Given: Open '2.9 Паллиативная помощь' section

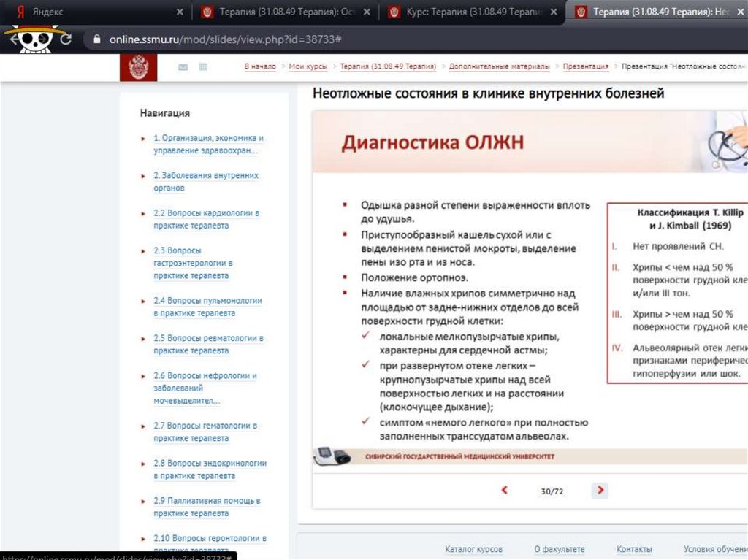Looking at the screenshot, I should tap(207, 507).
